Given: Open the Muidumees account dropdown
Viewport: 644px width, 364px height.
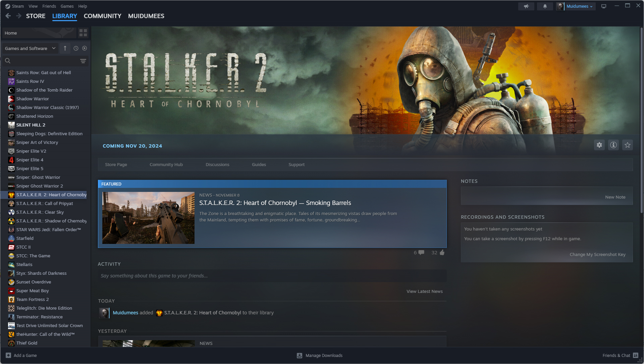Looking at the screenshot, I should pos(580,6).
